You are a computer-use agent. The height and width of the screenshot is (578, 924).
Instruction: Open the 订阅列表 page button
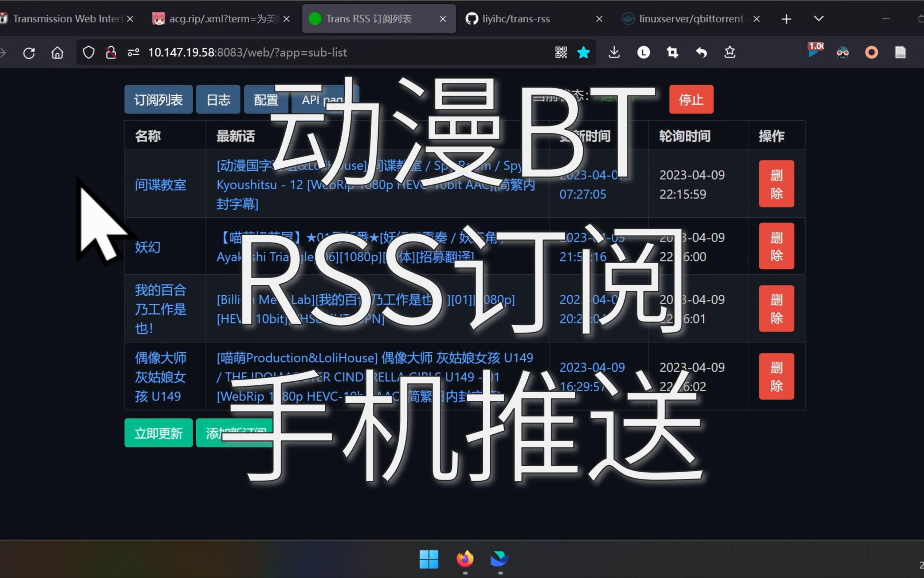click(x=158, y=100)
